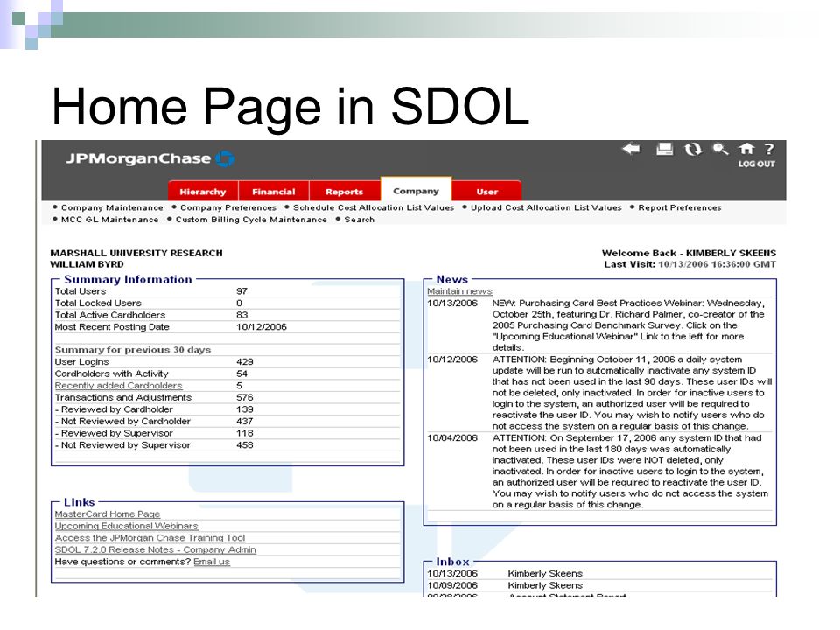
Task: Open SDOL 7.2.0 Release Notes link
Action: point(156,549)
